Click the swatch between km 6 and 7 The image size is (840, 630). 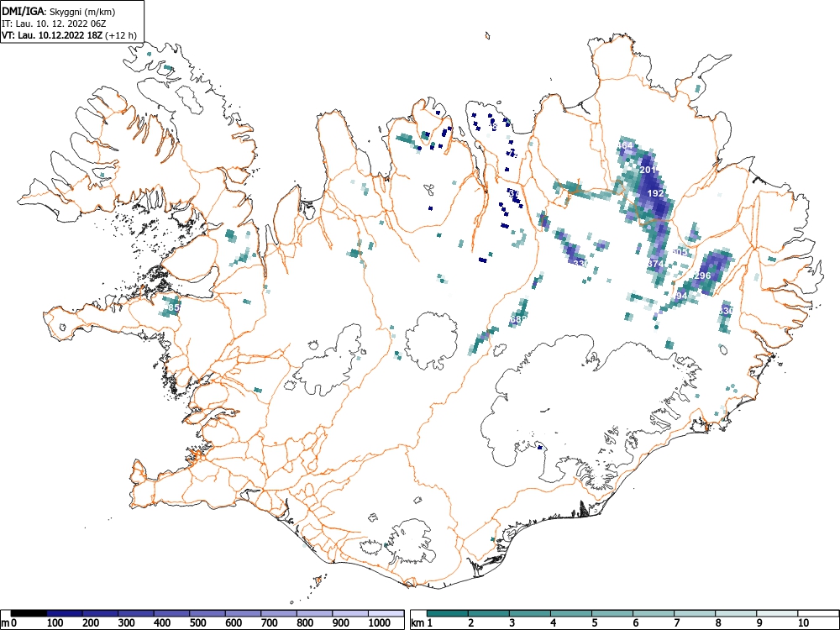(654, 613)
